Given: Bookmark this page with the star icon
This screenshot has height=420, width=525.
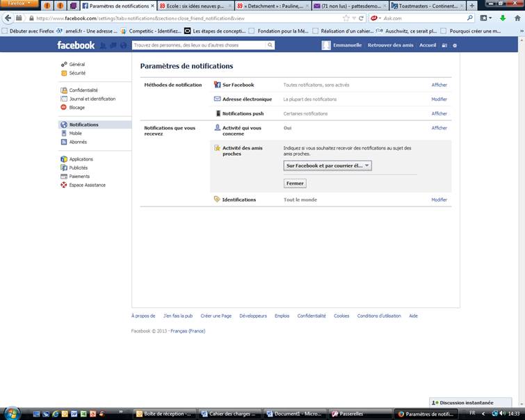Looking at the screenshot, I should tap(346, 18).
